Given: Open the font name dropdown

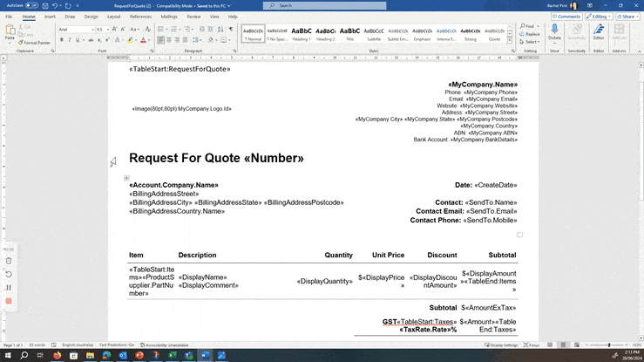Looking at the screenshot, I should pos(92,29).
